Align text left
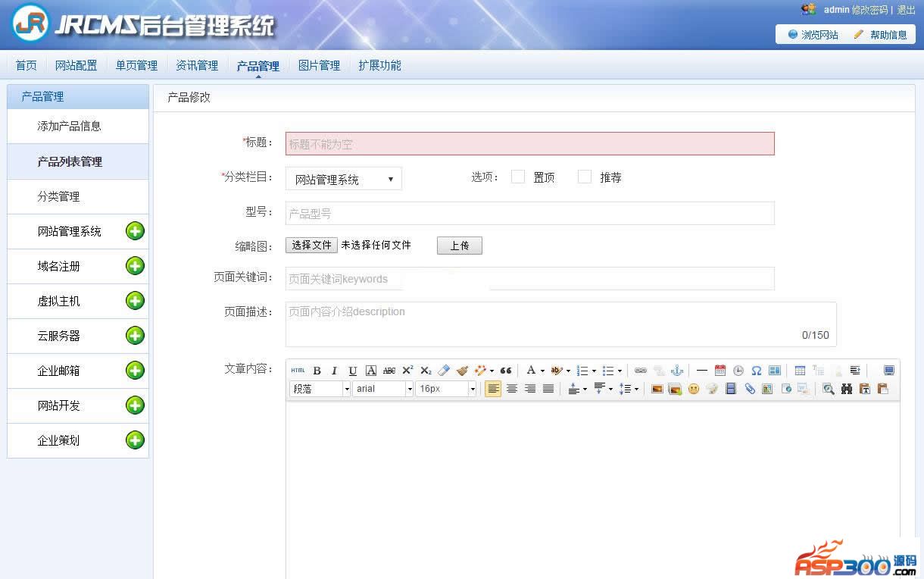This screenshot has width=924, height=579. pos(493,389)
